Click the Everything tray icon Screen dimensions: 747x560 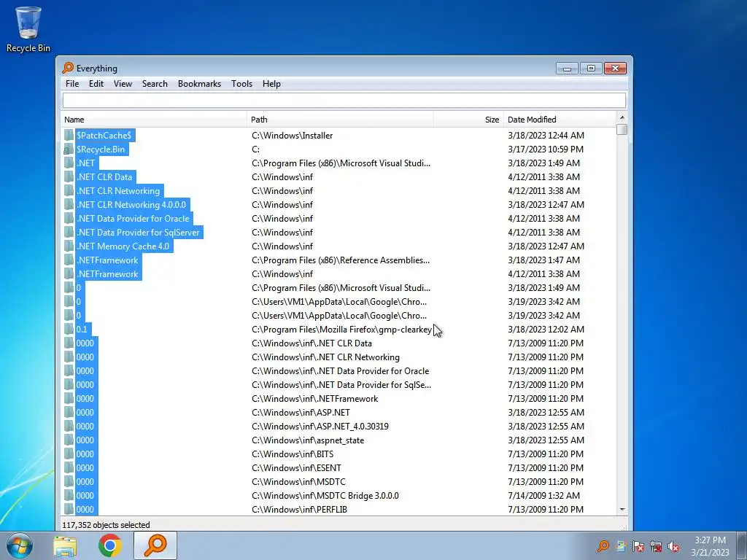tap(603, 545)
